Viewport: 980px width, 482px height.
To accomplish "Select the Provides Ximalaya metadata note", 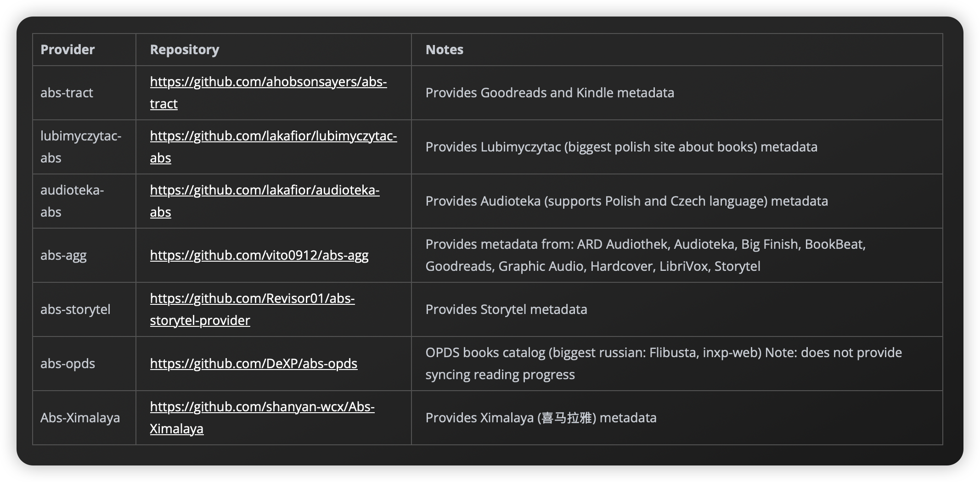I will [541, 418].
